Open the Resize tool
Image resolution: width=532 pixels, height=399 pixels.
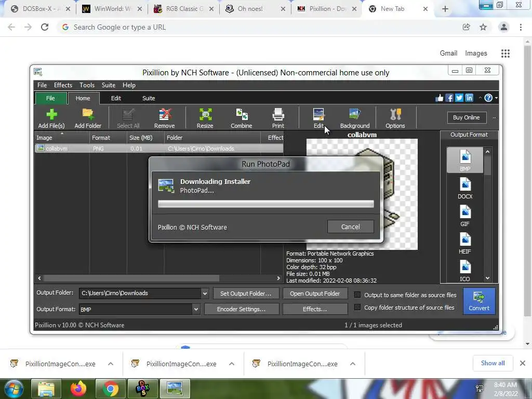coord(205,118)
